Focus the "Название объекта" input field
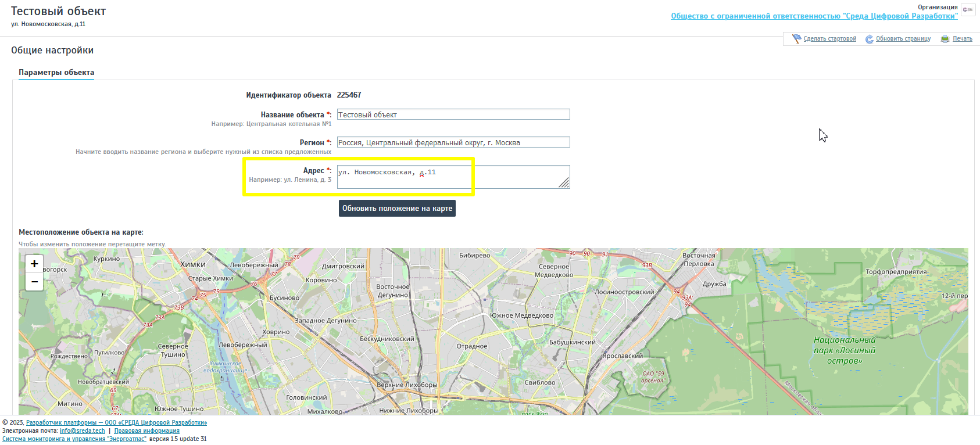This screenshot has width=980, height=445. pos(453,115)
